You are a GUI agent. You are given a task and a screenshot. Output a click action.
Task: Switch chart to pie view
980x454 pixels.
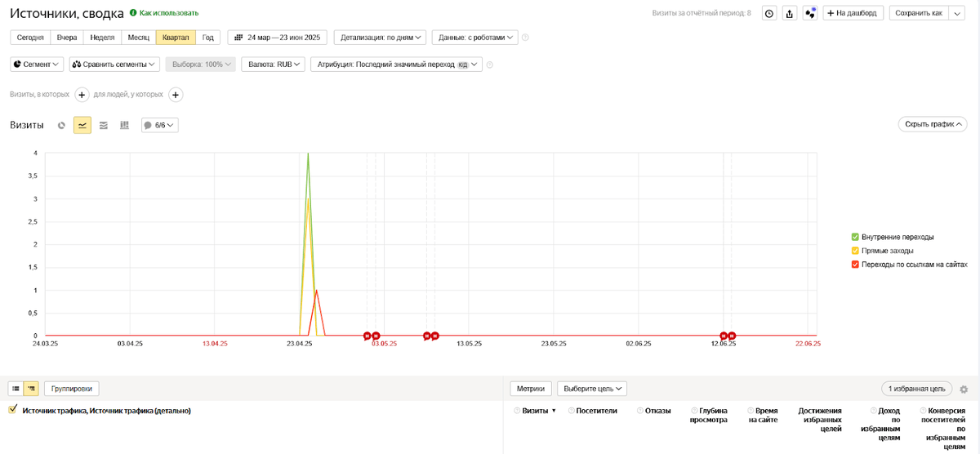point(61,125)
